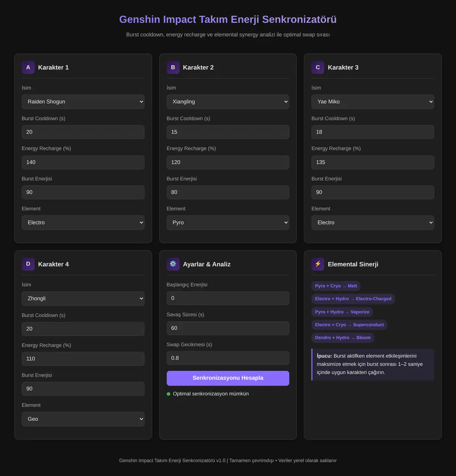Click the green status dot indicator
Screen dimensions: 456x476
[x=168, y=394]
